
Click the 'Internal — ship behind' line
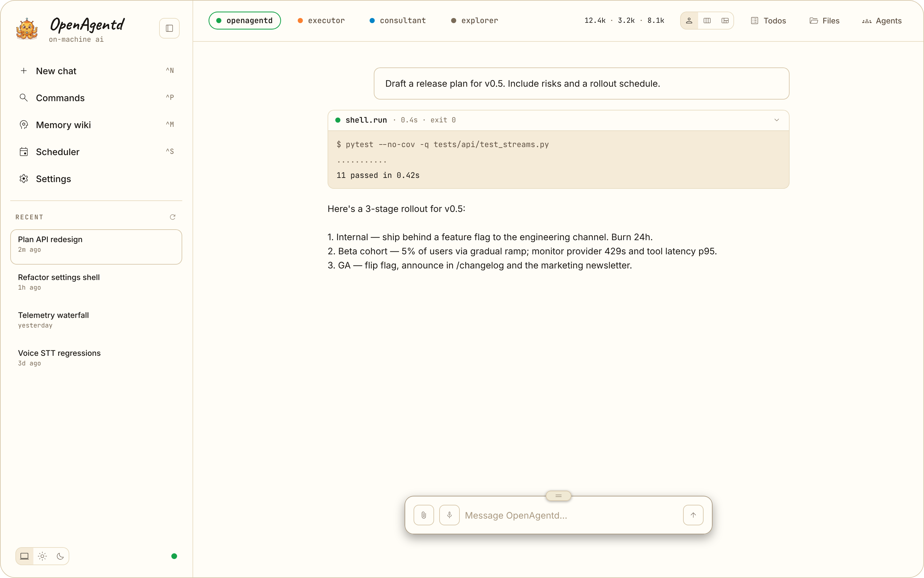[490, 237]
